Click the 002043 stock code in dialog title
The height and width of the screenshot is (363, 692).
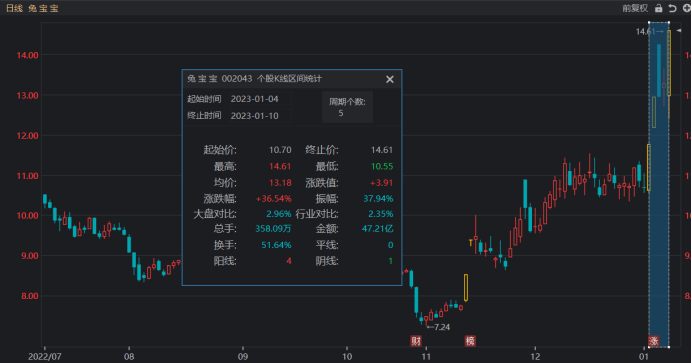pos(237,79)
